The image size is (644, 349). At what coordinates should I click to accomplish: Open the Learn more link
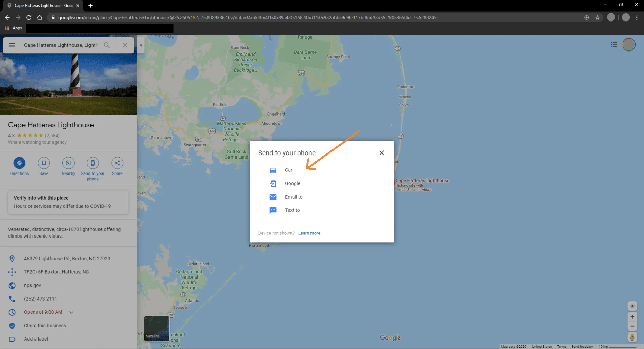pos(309,233)
